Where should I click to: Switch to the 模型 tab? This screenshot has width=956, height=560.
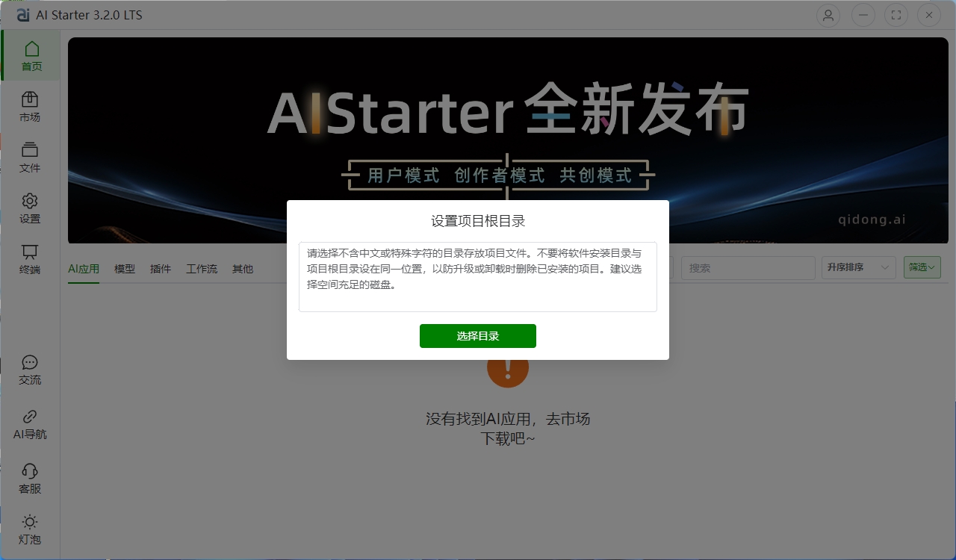(x=124, y=269)
